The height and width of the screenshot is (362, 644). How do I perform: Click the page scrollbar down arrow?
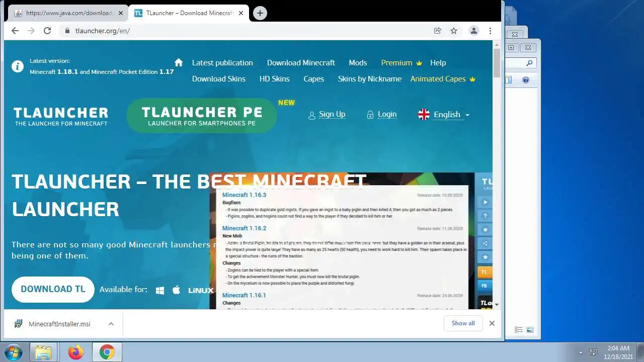point(497,305)
